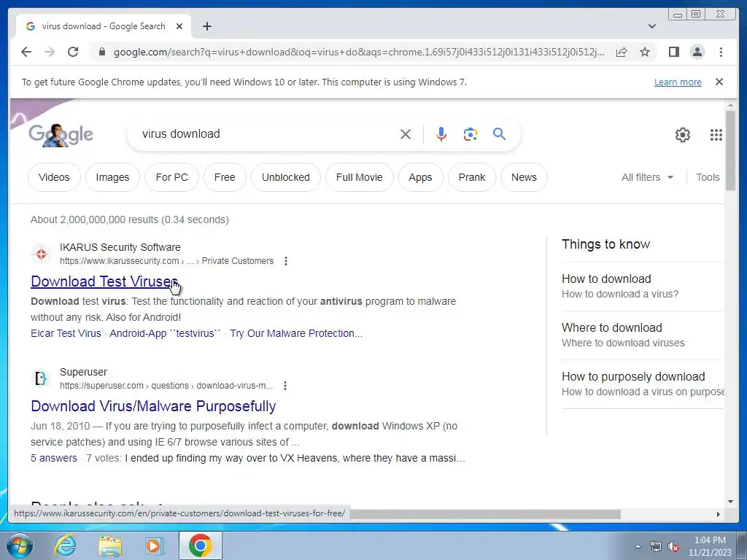This screenshot has height=560, width=747.
Task: Submit the search with the magnifier icon
Action: tap(499, 134)
